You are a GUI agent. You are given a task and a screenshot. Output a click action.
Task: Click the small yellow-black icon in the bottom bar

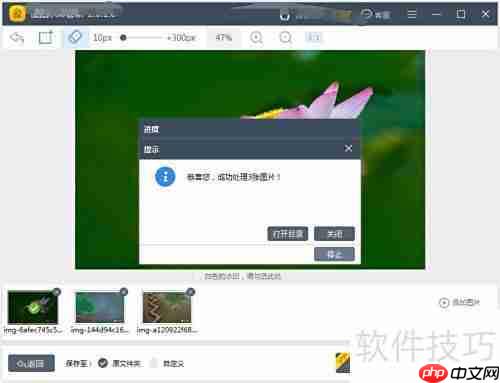tap(343, 362)
